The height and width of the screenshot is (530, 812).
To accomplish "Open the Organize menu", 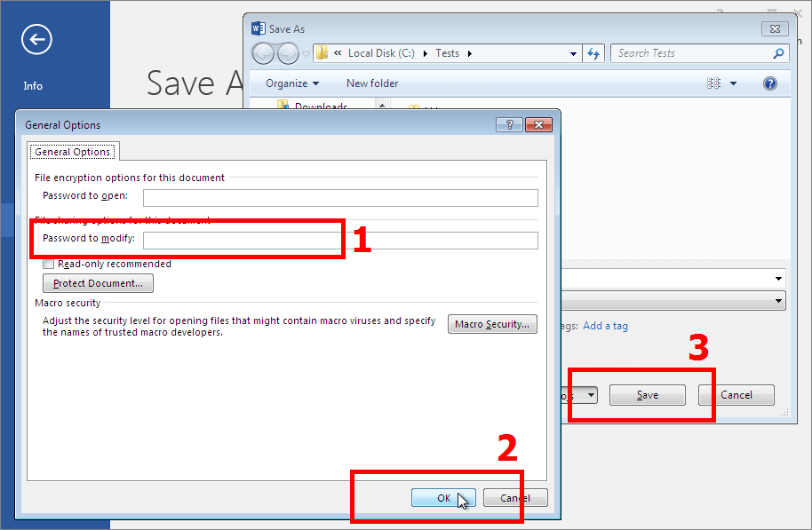I will (x=292, y=83).
